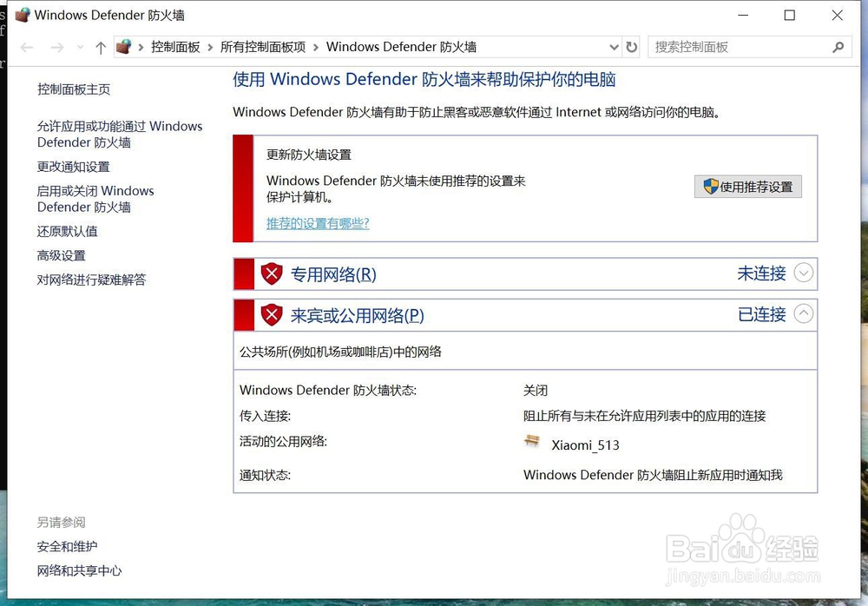Open 高级设置 in sidebar
This screenshot has height=606, width=868.
click(62, 255)
